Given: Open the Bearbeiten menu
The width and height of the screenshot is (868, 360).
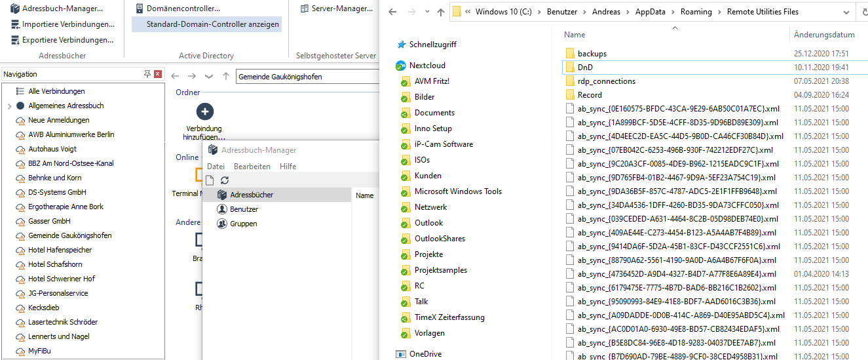Looking at the screenshot, I should pyautogui.click(x=252, y=167).
